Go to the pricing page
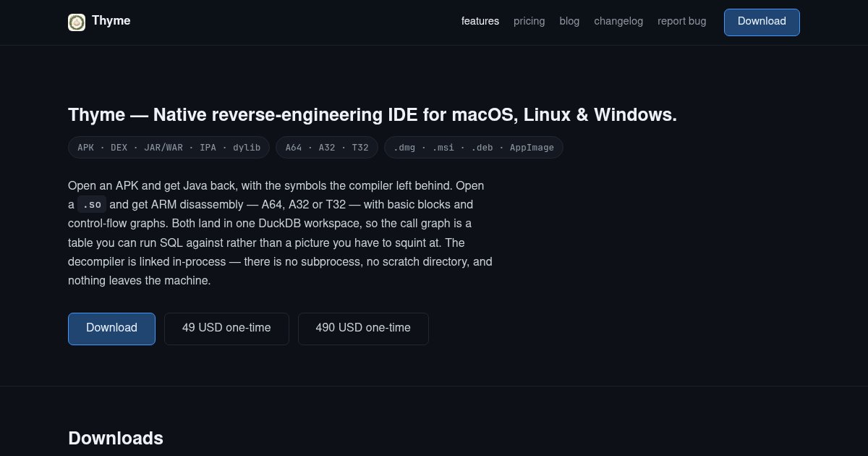The image size is (868, 456). click(529, 21)
